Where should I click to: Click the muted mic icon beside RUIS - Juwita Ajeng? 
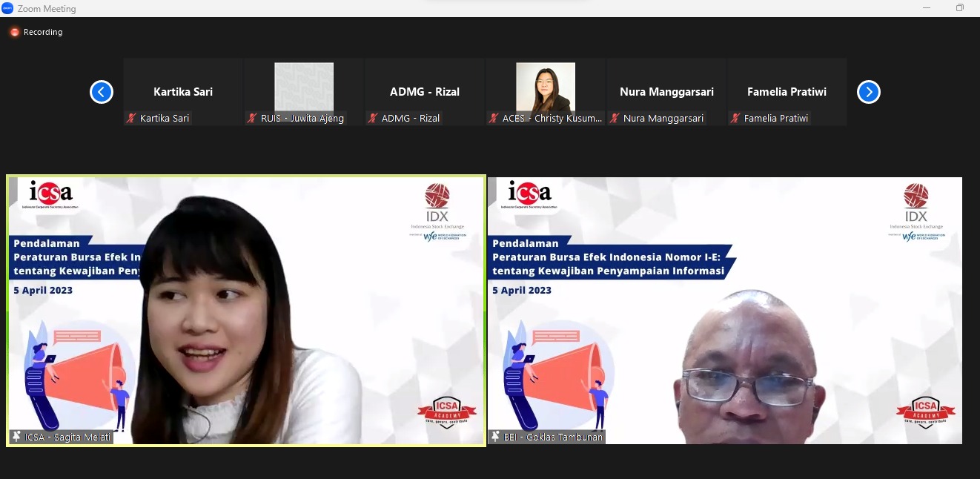253,118
